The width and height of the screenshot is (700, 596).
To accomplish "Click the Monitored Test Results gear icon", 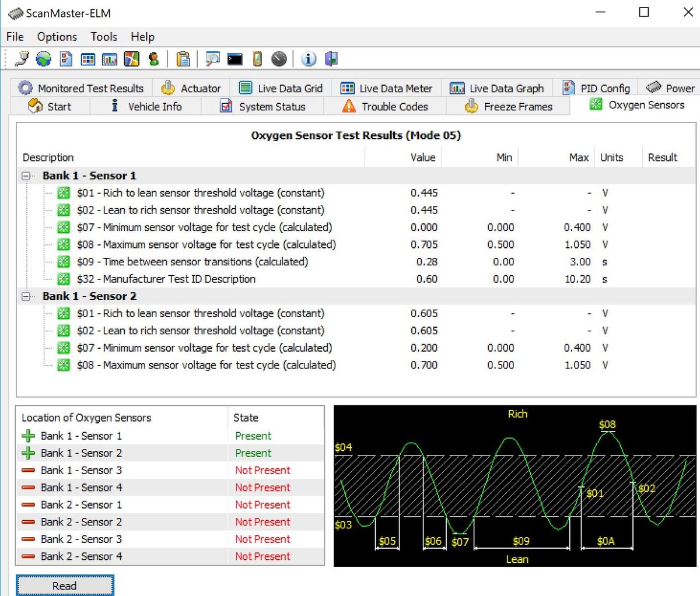I will pos(26,87).
